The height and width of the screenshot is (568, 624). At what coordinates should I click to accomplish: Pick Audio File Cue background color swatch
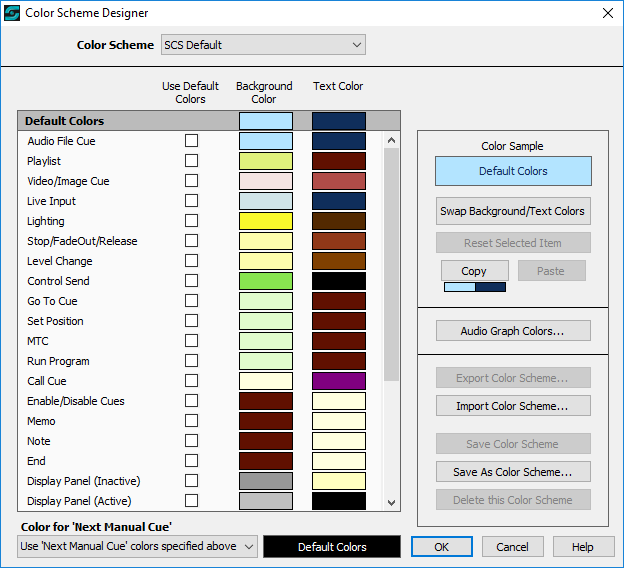(266, 141)
